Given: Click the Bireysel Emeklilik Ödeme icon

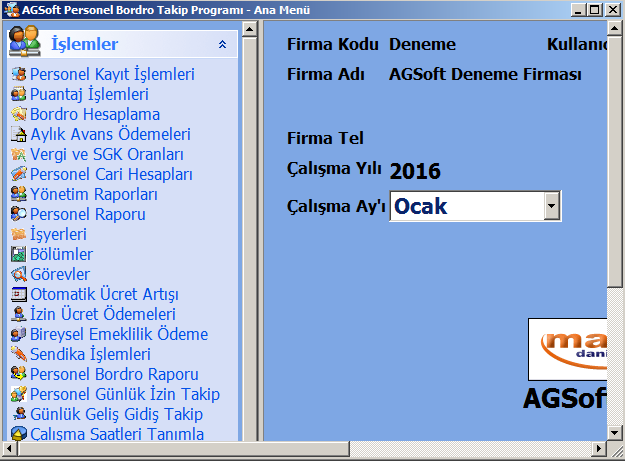Looking at the screenshot, I should [x=18, y=334].
